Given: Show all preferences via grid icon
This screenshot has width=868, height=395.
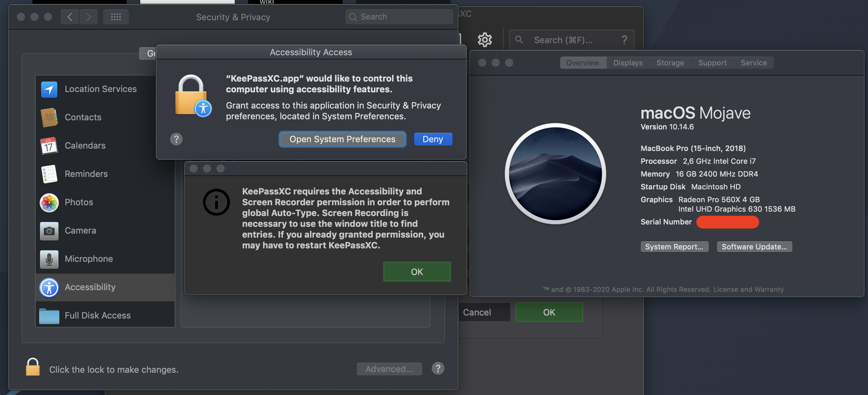Looking at the screenshot, I should (x=116, y=17).
